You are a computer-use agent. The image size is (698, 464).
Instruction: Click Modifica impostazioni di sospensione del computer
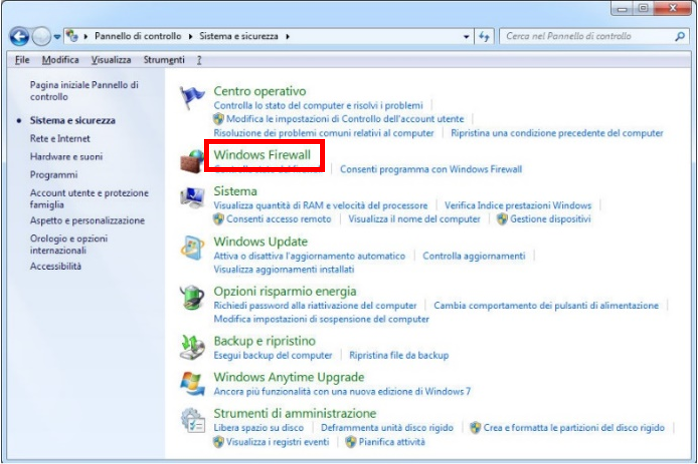(x=321, y=319)
